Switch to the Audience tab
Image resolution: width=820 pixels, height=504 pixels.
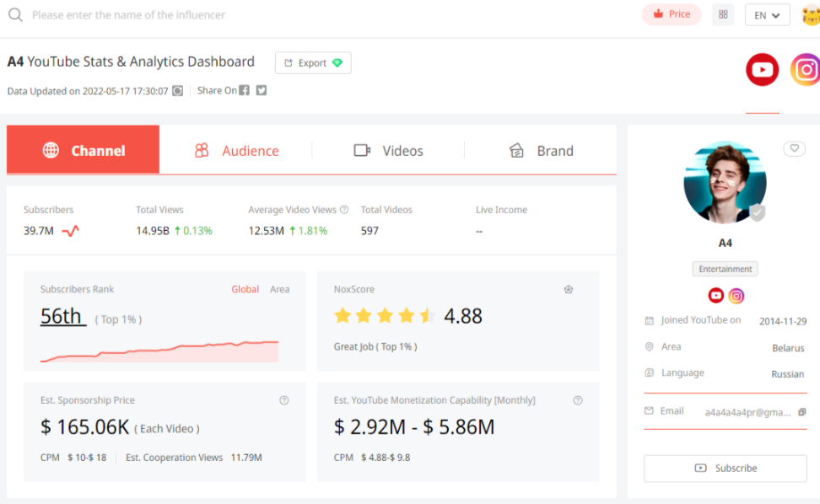tap(236, 150)
